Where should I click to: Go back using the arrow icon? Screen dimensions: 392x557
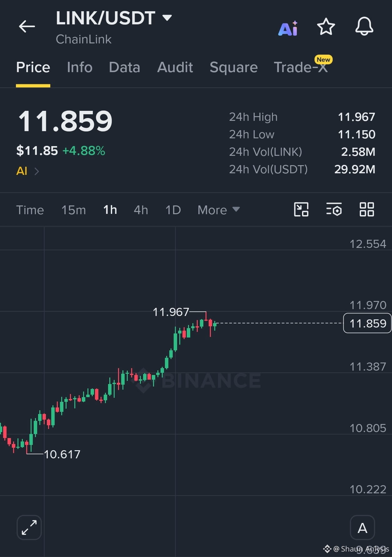(x=27, y=26)
